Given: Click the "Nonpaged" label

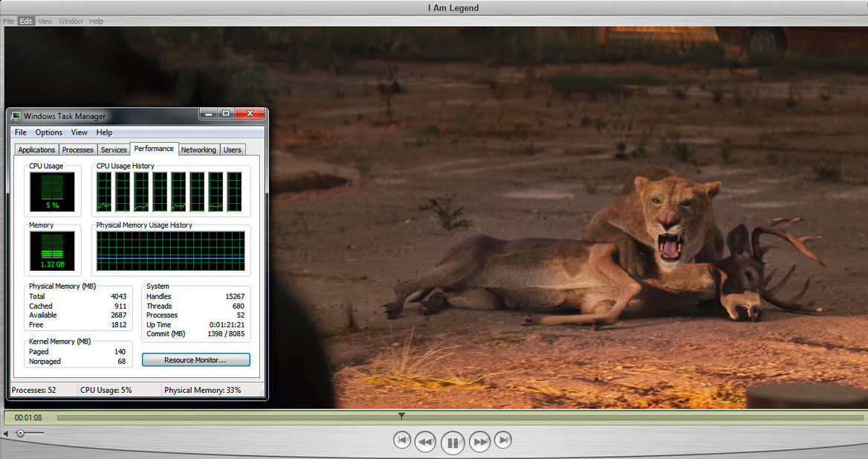Looking at the screenshot, I should coord(45,362).
